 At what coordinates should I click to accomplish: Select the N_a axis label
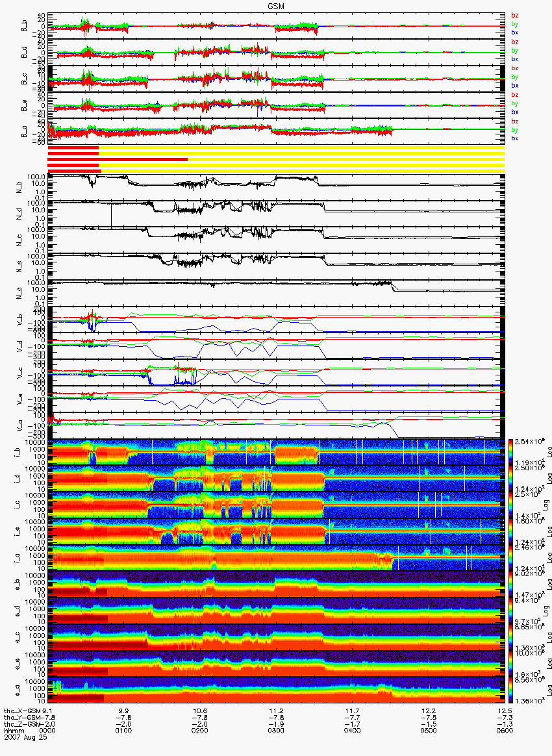click(x=20, y=294)
